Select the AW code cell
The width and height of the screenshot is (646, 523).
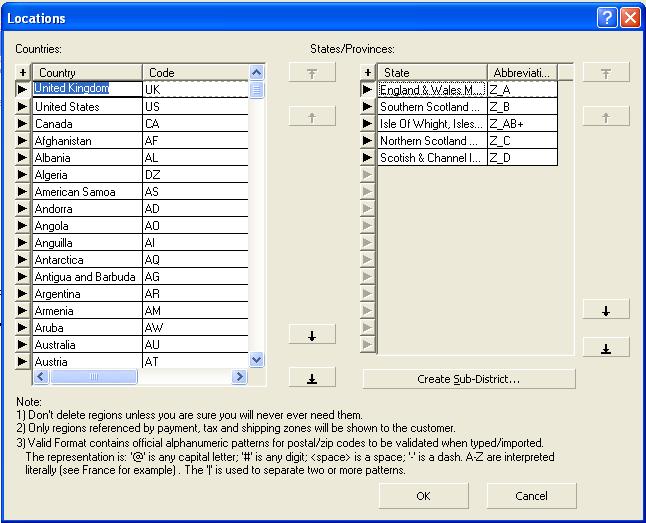tap(196, 328)
